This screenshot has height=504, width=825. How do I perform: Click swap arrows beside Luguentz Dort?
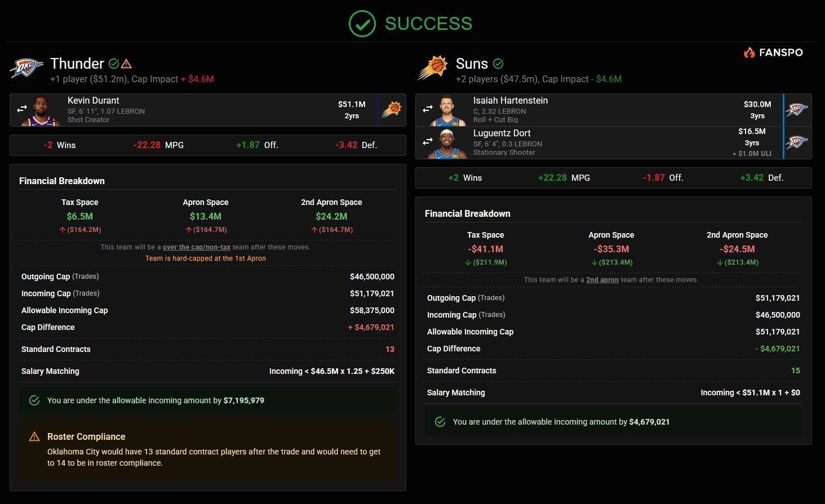428,141
